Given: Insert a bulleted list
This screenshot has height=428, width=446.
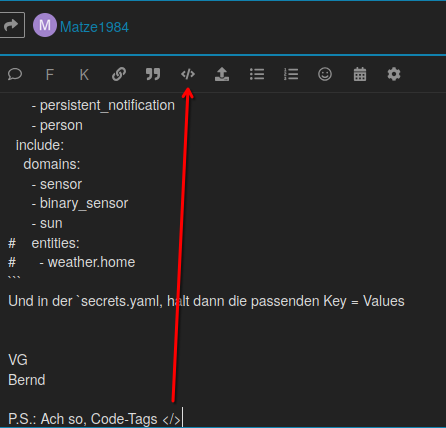Looking at the screenshot, I should 257,74.
